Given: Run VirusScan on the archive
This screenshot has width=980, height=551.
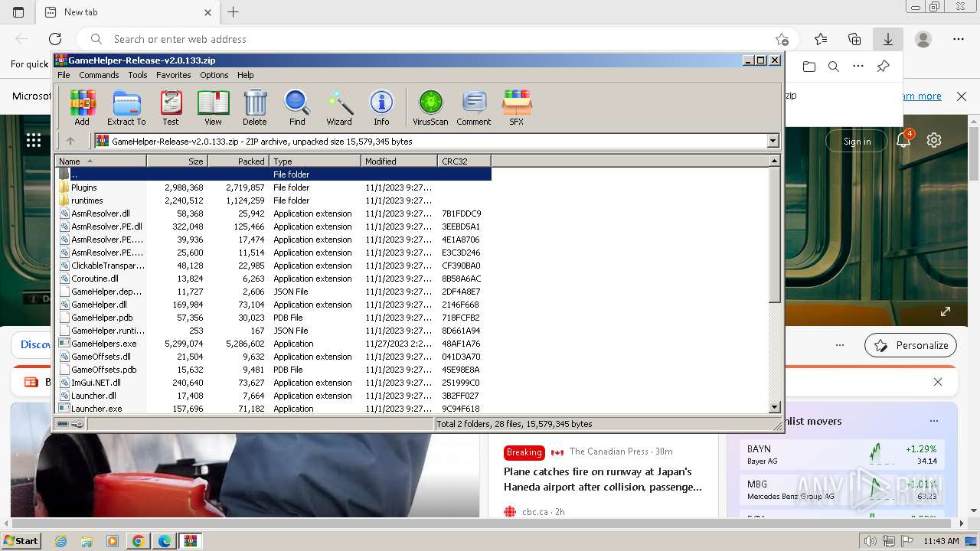Looking at the screenshot, I should pos(430,107).
